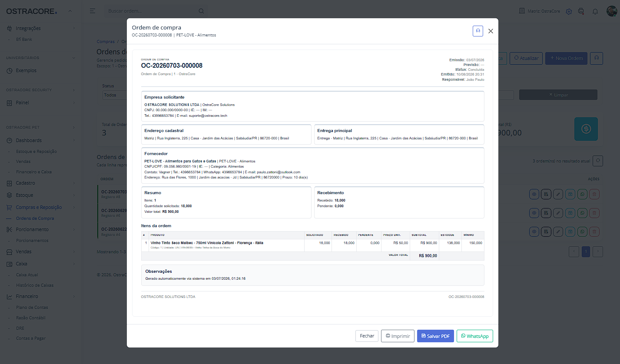
Task: Open the Status dropdown showing Todos
Action: coord(115,95)
